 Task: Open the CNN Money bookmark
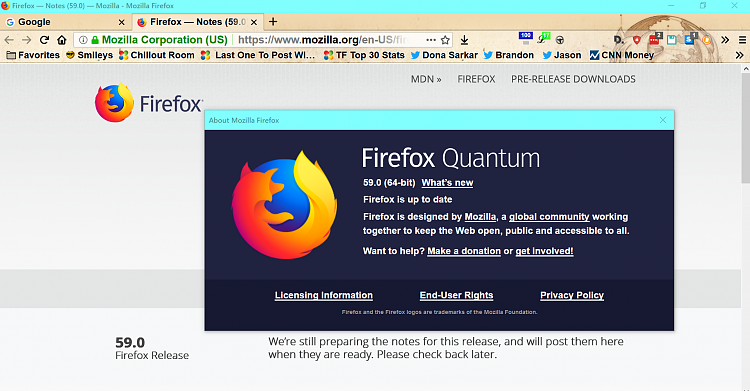click(x=622, y=55)
